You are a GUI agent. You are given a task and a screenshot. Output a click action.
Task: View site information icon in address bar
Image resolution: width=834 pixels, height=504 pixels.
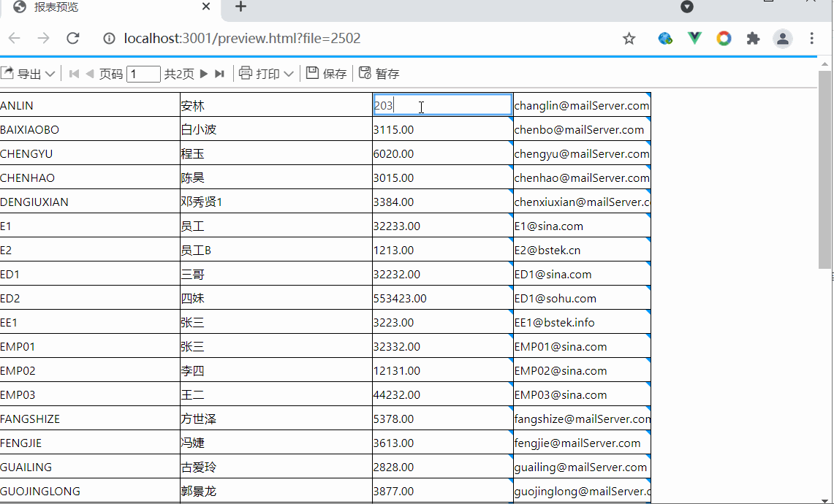pyautogui.click(x=109, y=38)
